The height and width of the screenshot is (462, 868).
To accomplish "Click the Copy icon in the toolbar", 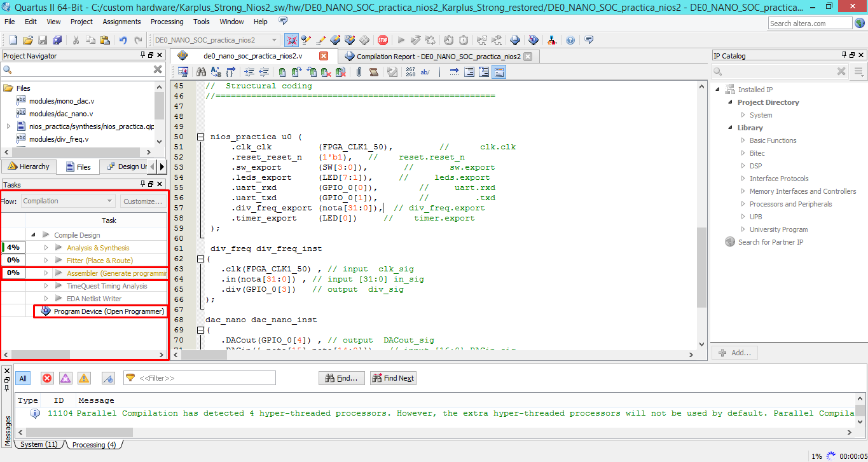I will click(x=90, y=39).
